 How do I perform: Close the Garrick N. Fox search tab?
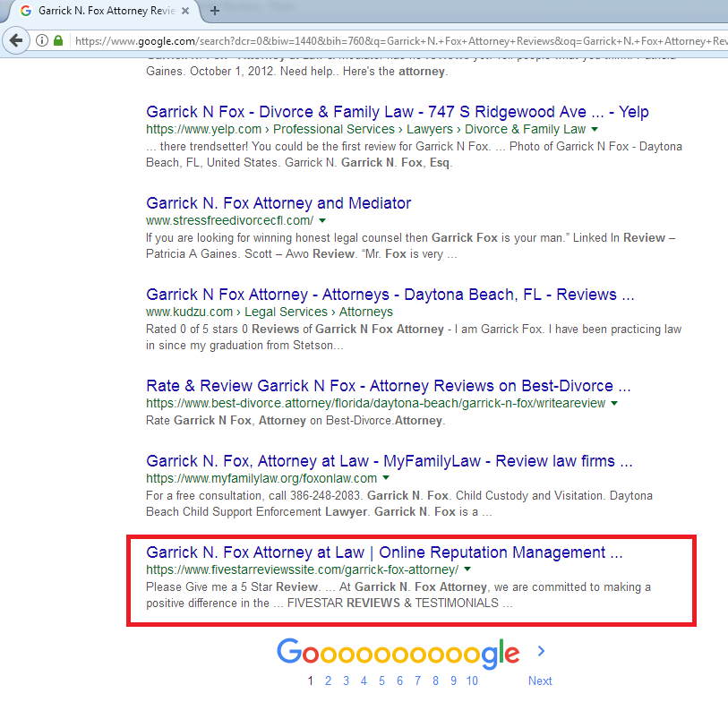coord(185,11)
